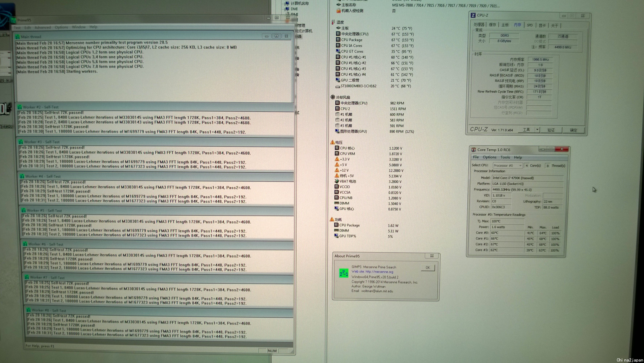The width and height of the screenshot is (644, 363).
Task: Click the CPU-Z title bar logo icon
Action: point(473,15)
